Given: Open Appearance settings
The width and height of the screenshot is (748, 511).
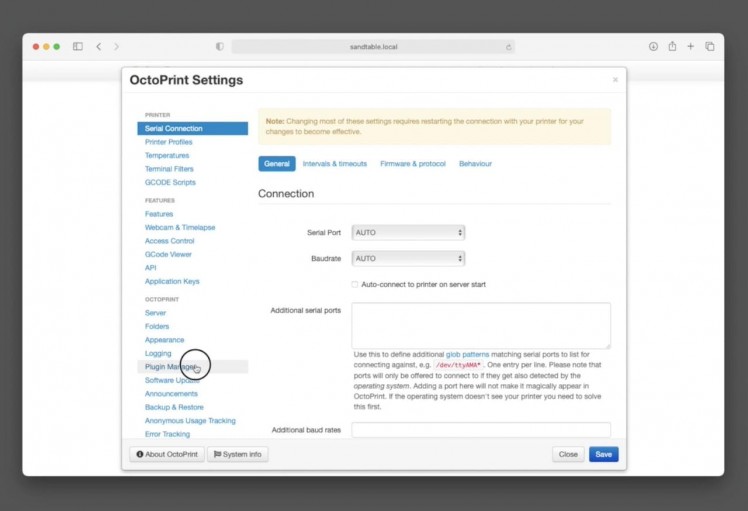Looking at the screenshot, I should pyautogui.click(x=164, y=340).
